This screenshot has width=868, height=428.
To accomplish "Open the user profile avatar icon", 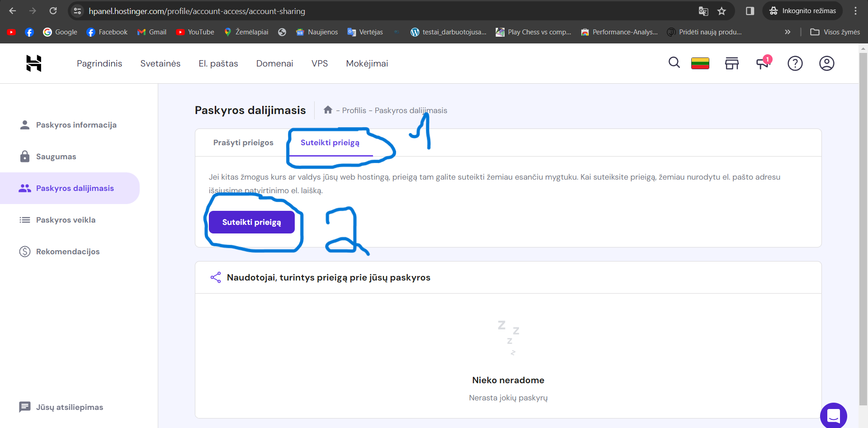I will point(826,63).
